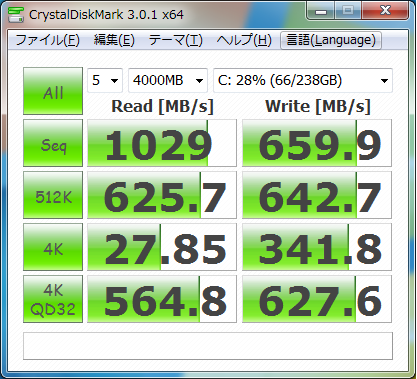Select the Seq write result 659.9

[x=317, y=143]
